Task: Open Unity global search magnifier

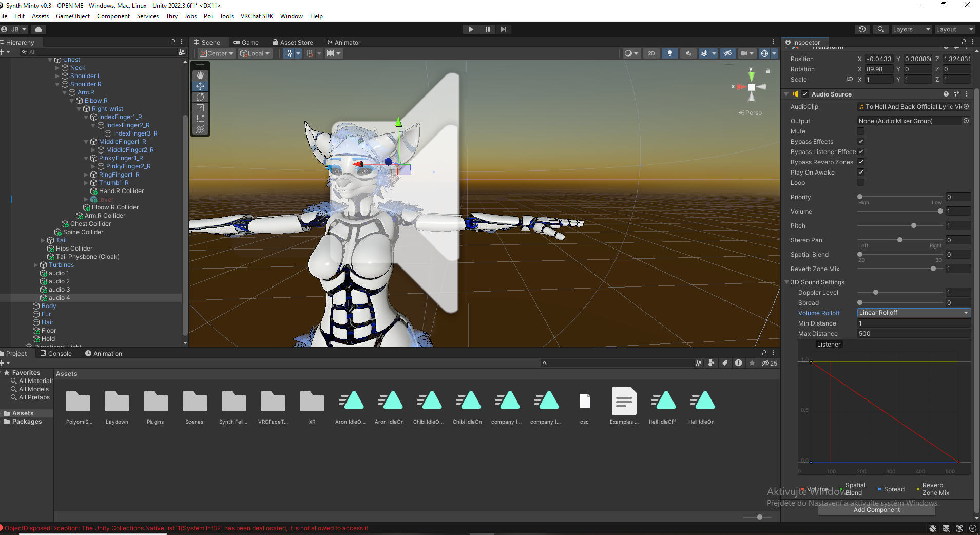Action: click(881, 29)
